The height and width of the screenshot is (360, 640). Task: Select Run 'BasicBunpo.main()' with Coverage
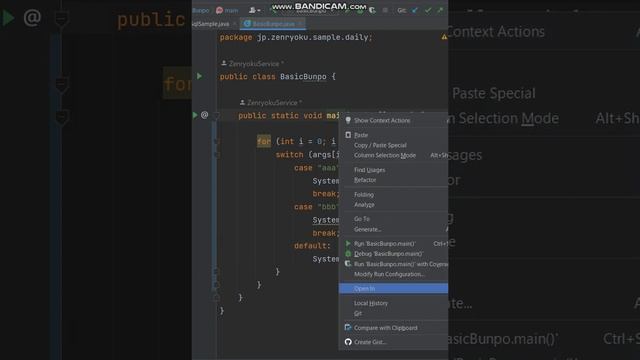[393, 264]
